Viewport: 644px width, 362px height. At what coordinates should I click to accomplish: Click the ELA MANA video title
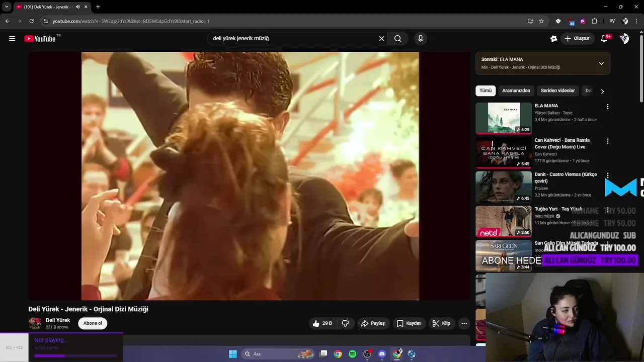click(x=546, y=106)
